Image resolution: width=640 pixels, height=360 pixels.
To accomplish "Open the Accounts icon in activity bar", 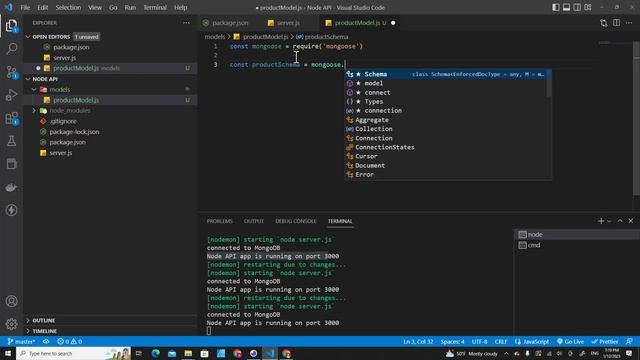I will pyautogui.click(x=11, y=301).
